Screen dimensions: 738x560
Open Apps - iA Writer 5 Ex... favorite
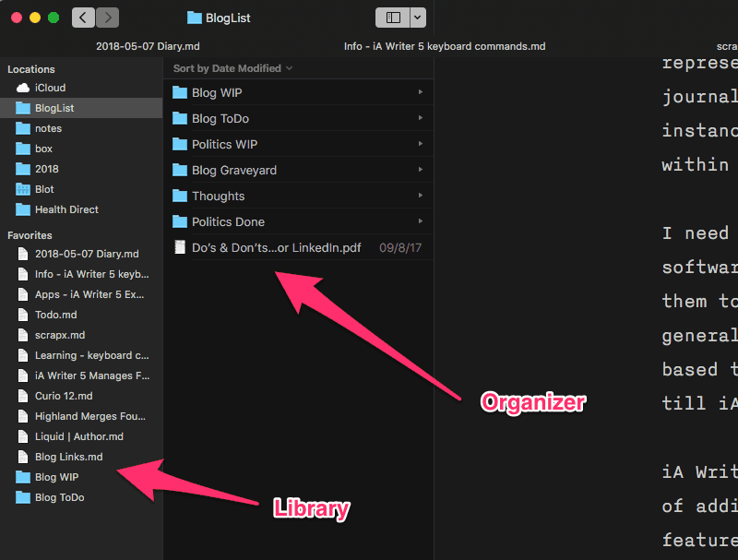81,294
